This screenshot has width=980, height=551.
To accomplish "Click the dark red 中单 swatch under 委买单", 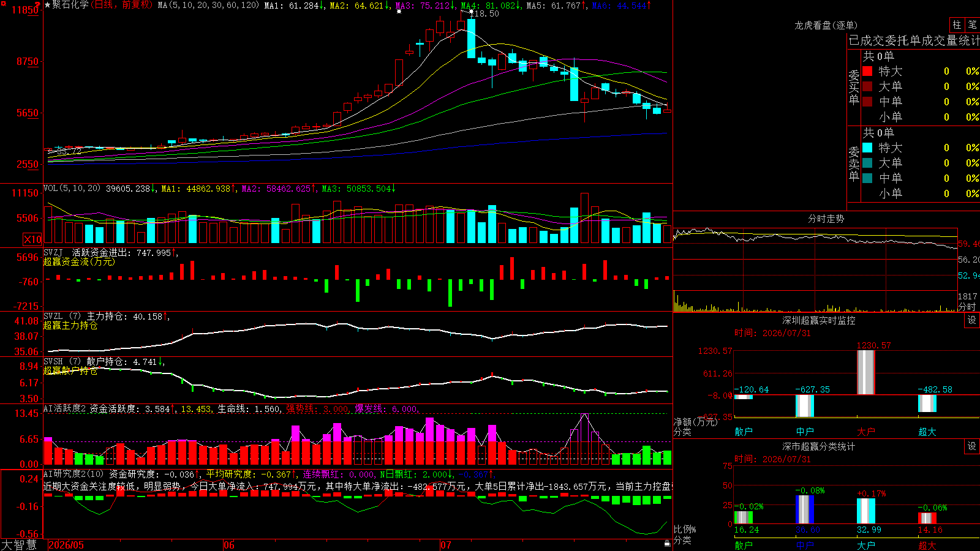I will [x=867, y=102].
